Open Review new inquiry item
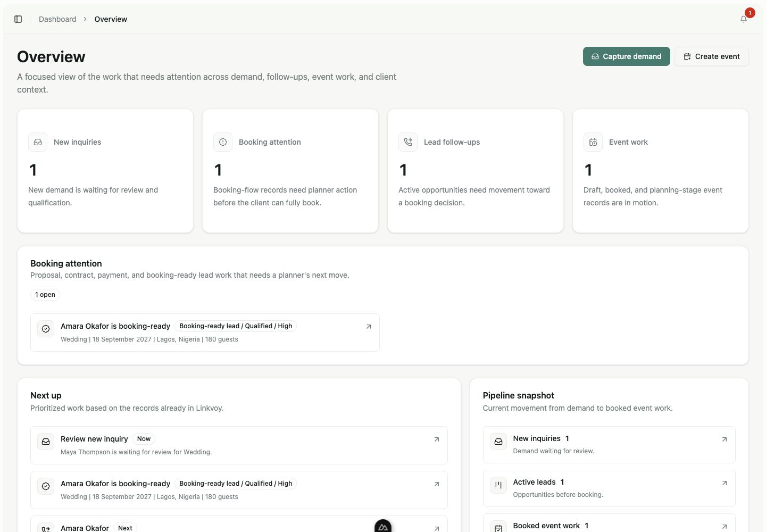 pos(239,445)
